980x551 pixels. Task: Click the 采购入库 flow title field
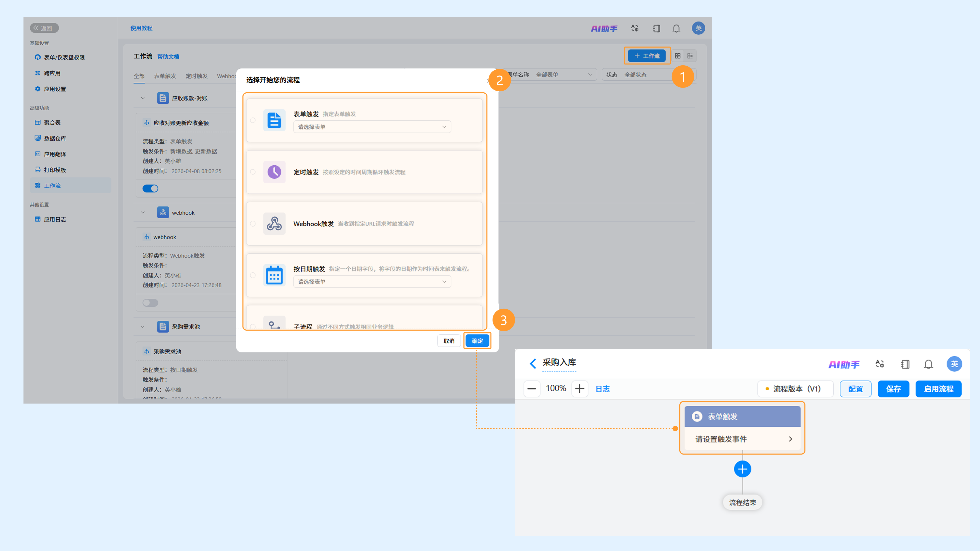pyautogui.click(x=559, y=363)
